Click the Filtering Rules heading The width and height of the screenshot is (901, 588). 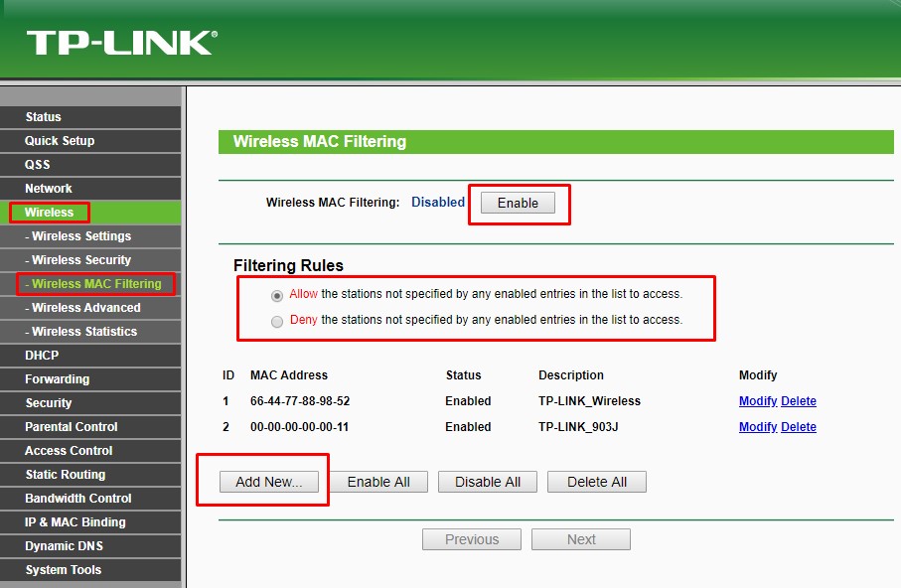(x=288, y=265)
